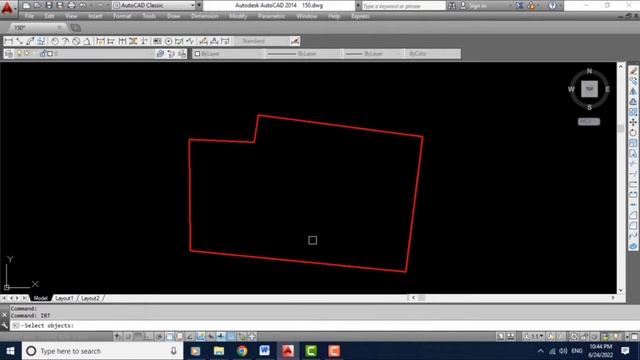The width and height of the screenshot is (640, 360).
Task: Toggle Snap Mode in status bar
Action: tap(128, 337)
